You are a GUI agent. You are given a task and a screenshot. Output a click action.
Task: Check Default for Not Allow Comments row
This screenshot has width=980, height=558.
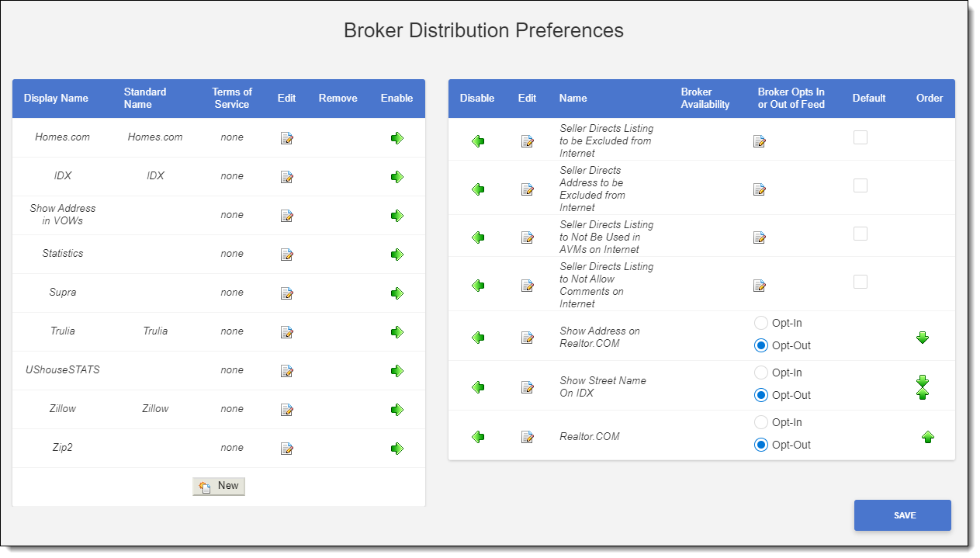click(861, 282)
